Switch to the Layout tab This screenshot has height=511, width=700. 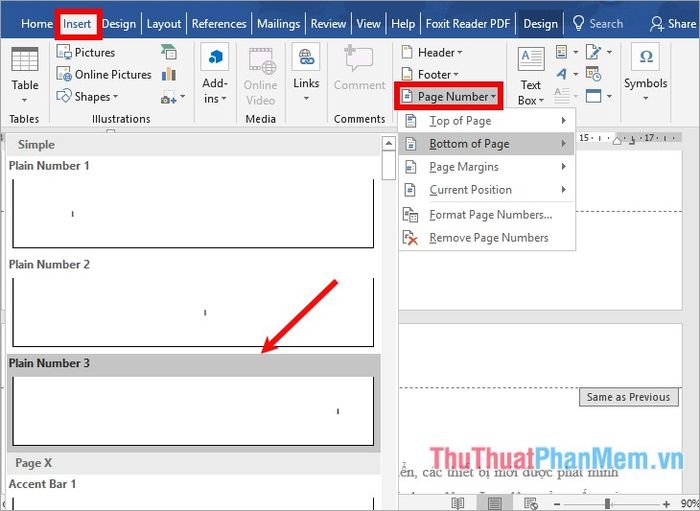click(164, 24)
